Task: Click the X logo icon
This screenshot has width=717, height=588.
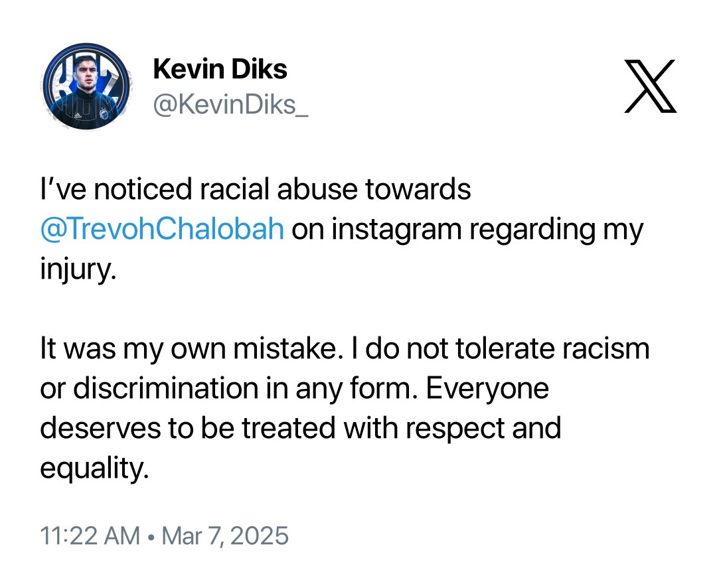Action: [650, 86]
